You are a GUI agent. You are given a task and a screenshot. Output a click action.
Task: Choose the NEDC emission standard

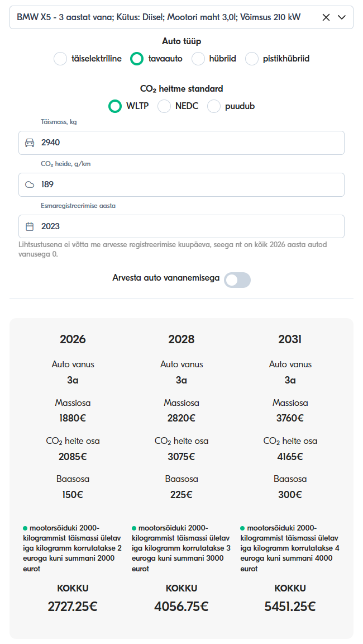point(164,106)
